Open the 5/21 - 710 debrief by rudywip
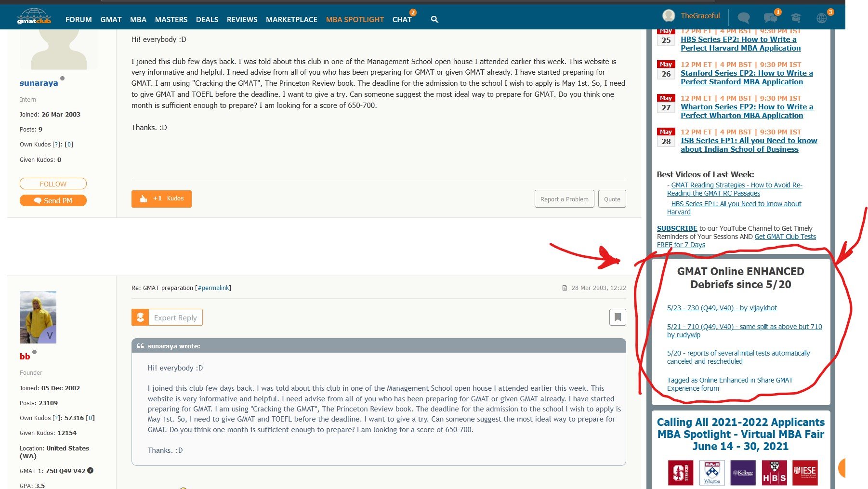 coord(745,331)
